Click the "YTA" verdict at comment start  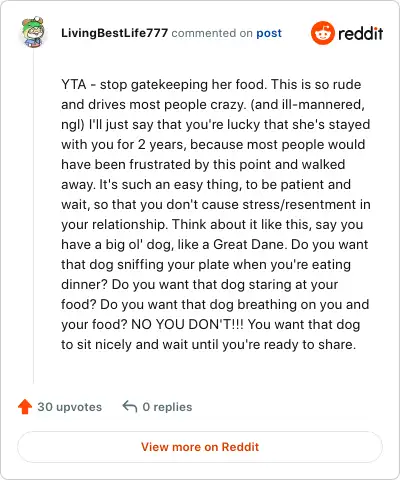[x=74, y=84]
